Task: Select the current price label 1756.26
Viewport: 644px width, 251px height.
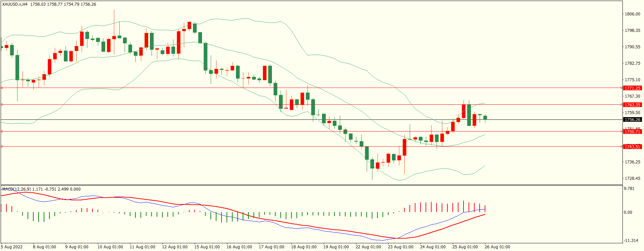Action: coord(632,119)
